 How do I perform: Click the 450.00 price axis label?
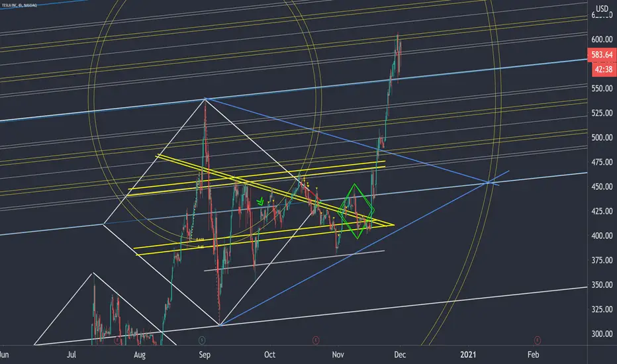click(602, 187)
